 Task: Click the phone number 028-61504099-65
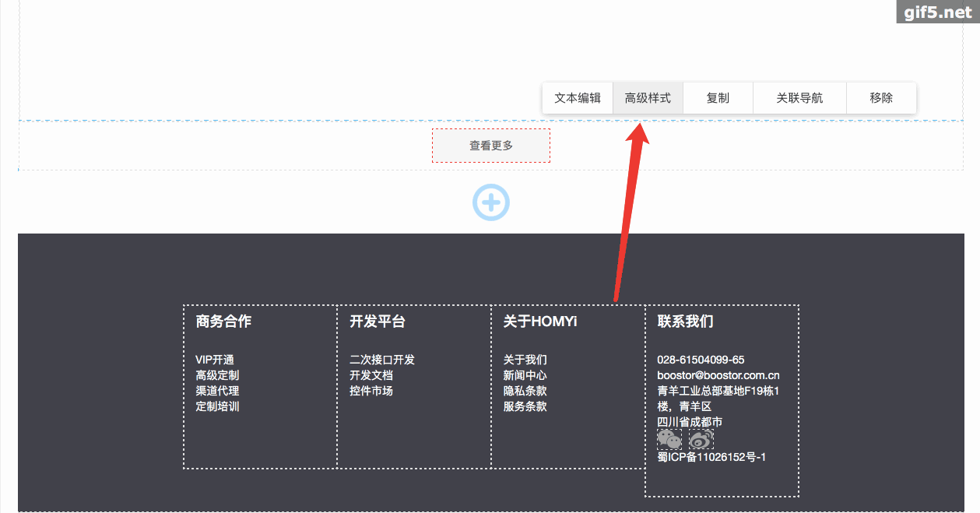(701, 360)
